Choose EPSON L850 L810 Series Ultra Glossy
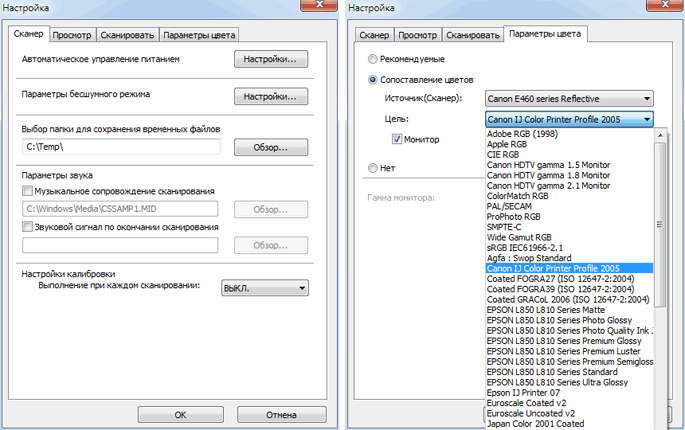The height and width of the screenshot is (430, 685). (570, 382)
